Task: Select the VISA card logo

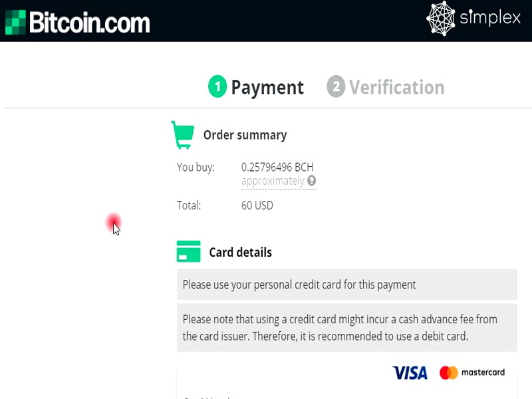Action: pyautogui.click(x=410, y=373)
